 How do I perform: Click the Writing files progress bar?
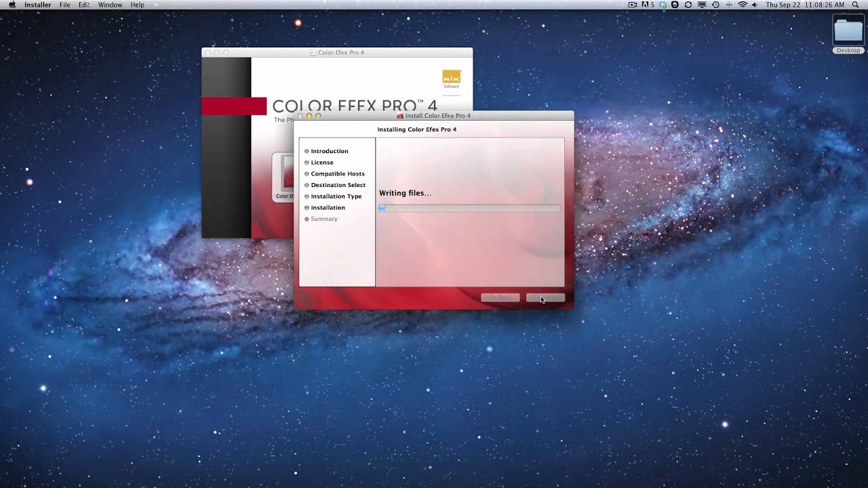tap(469, 208)
